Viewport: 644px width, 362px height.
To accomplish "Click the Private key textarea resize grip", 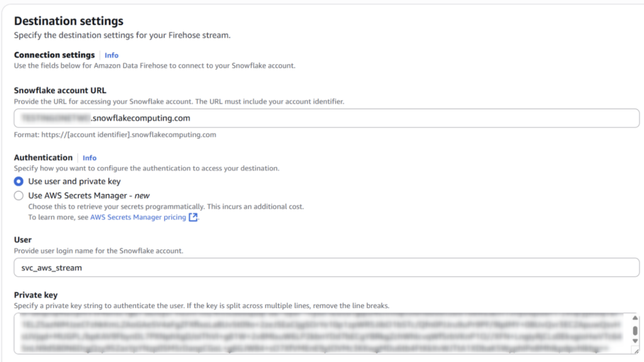I will pyautogui.click(x=636, y=351).
